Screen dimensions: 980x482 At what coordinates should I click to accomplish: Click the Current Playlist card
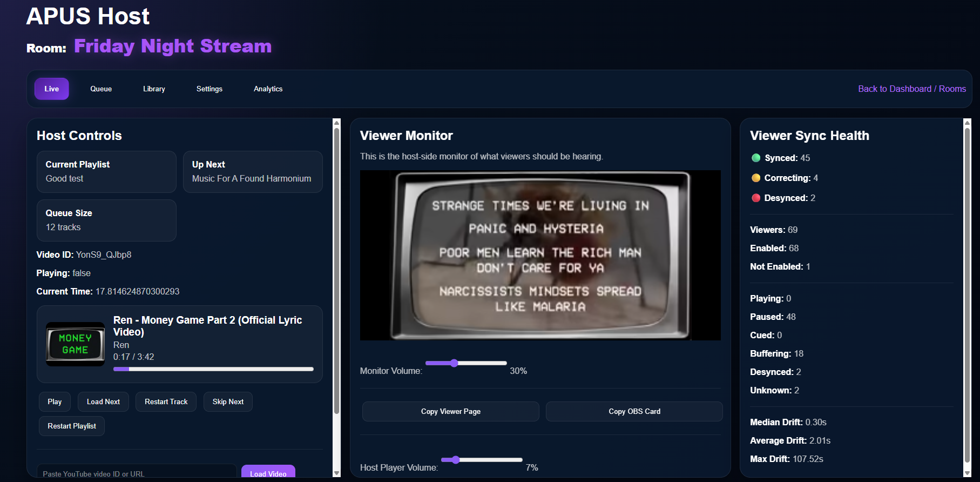(x=106, y=172)
